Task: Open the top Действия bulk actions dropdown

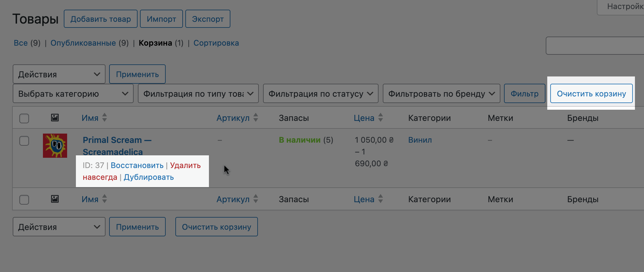Action: [59, 74]
